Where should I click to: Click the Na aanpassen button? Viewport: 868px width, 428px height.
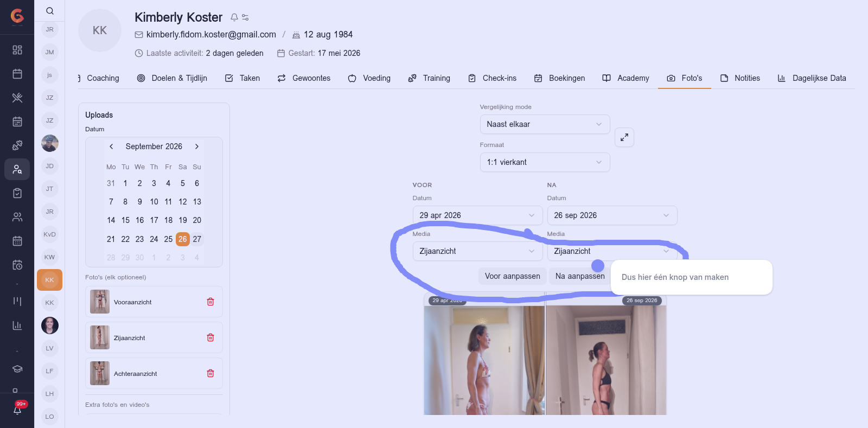pyautogui.click(x=580, y=276)
